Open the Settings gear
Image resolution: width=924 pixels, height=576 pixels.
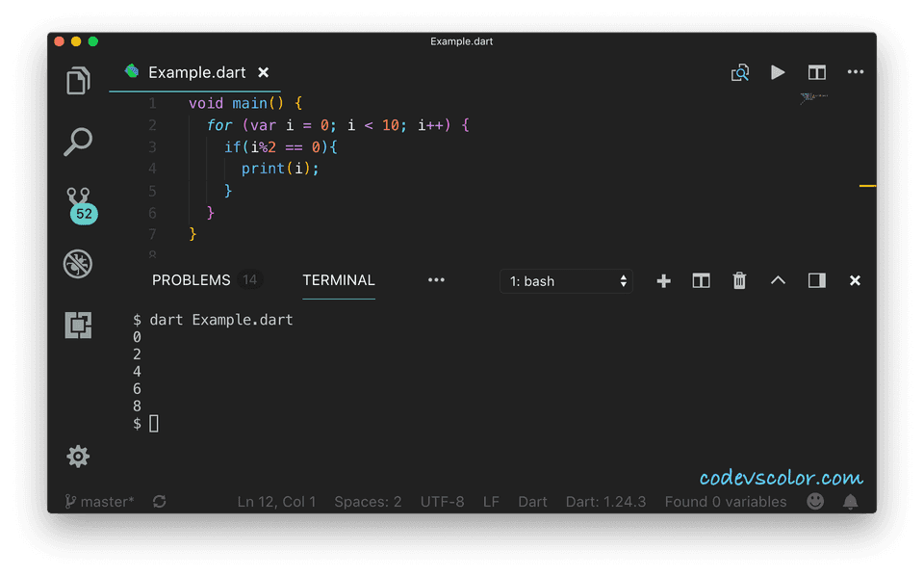coord(78,457)
